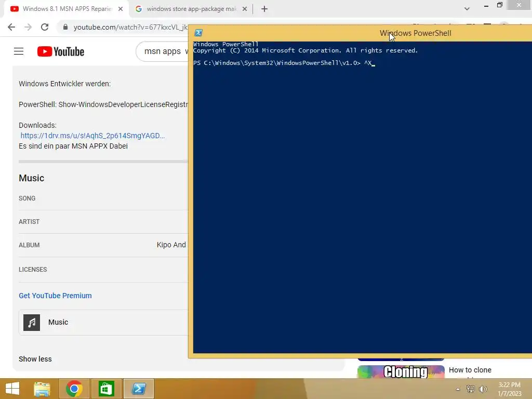The width and height of the screenshot is (532, 399).
Task: Close the Windows 8.1 MSN APPS tab
Action: [121, 9]
